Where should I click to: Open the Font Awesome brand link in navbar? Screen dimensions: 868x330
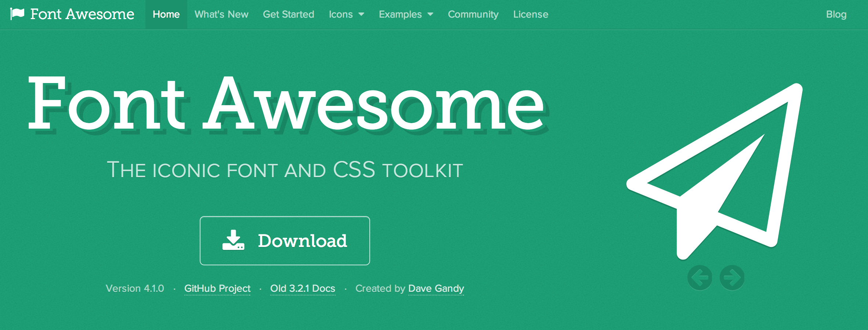pos(82,14)
